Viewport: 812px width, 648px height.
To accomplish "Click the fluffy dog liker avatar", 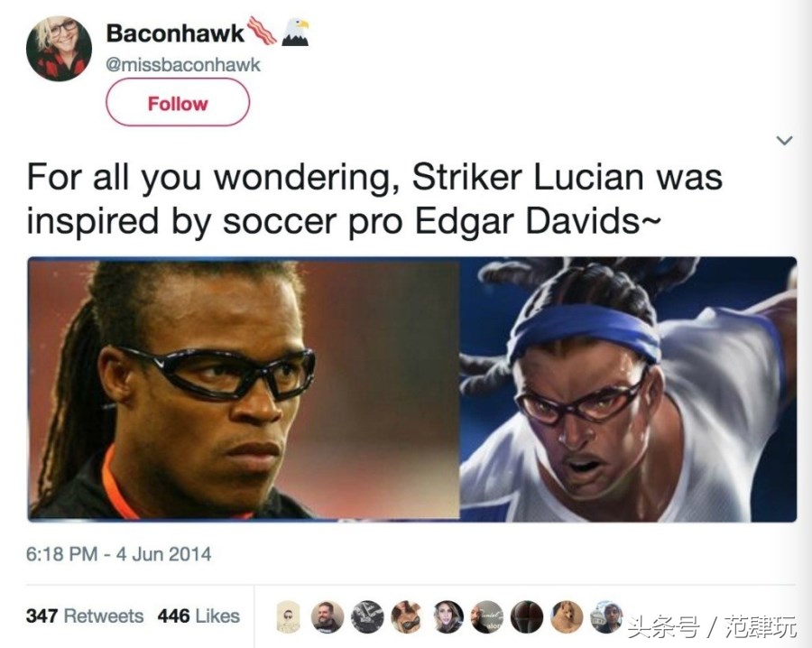I will click(567, 617).
